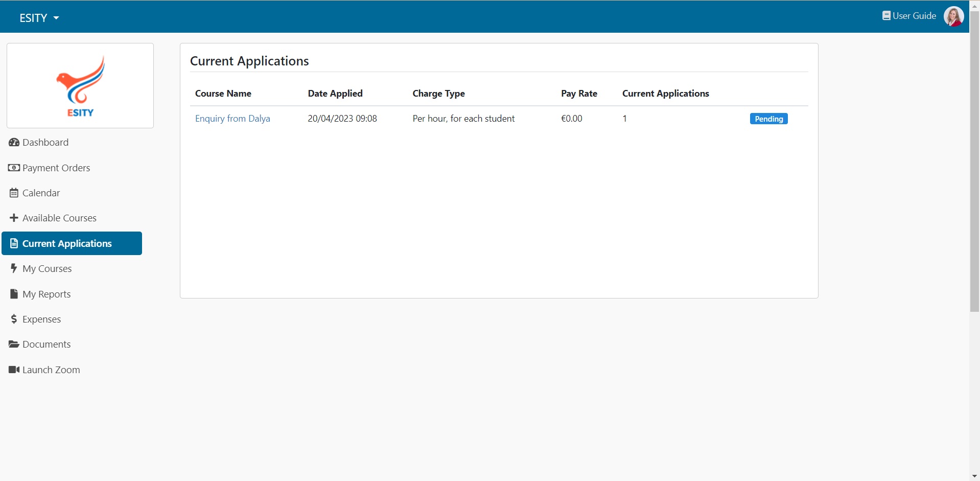Click the file icon beside My Reports
The height and width of the screenshot is (481, 980).
click(x=14, y=294)
